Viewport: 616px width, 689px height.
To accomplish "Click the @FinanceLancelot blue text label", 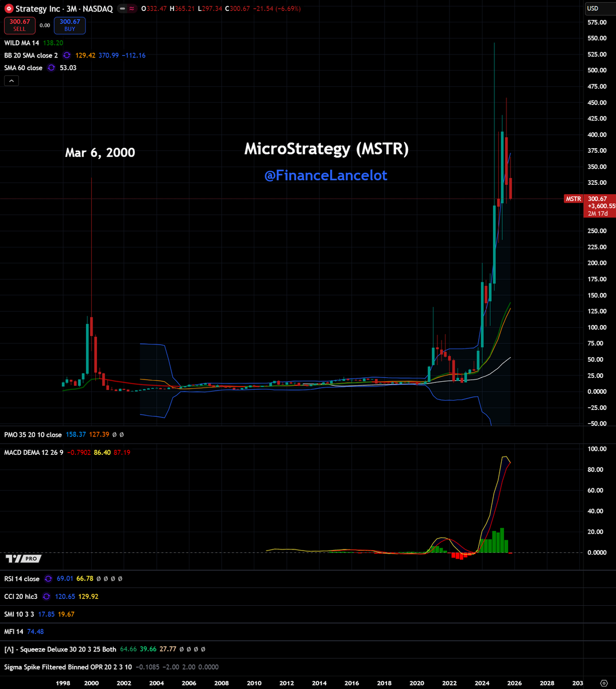I will pyautogui.click(x=326, y=176).
